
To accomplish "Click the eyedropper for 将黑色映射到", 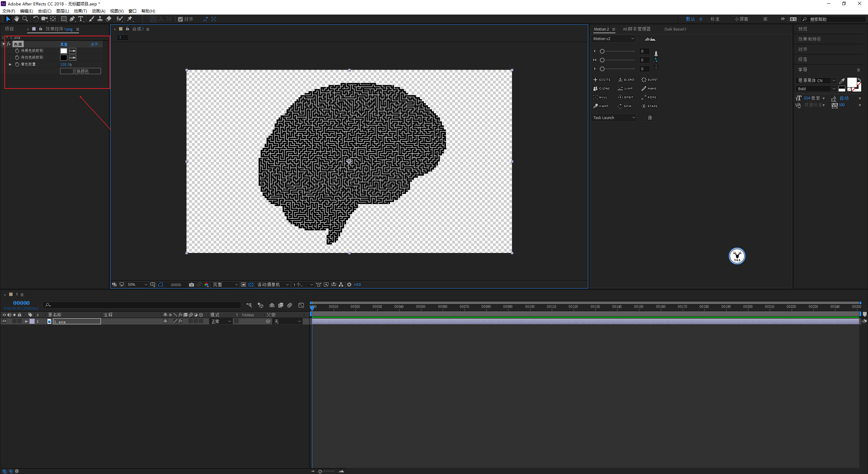I will click(73, 51).
